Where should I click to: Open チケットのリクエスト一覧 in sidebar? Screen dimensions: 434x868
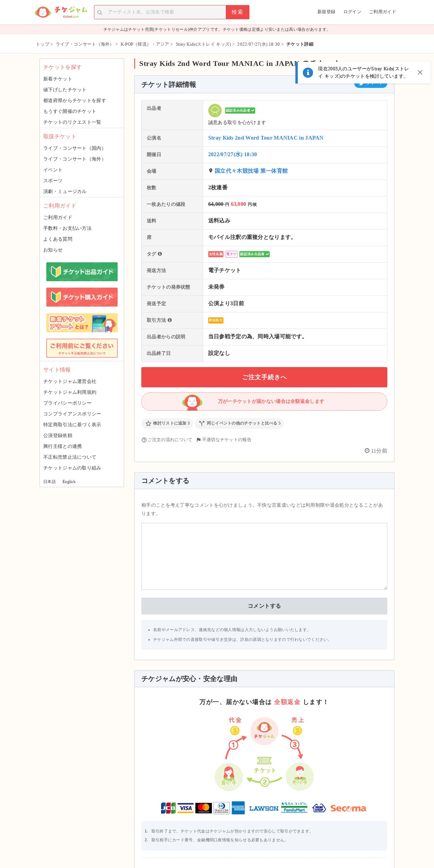coord(72,122)
